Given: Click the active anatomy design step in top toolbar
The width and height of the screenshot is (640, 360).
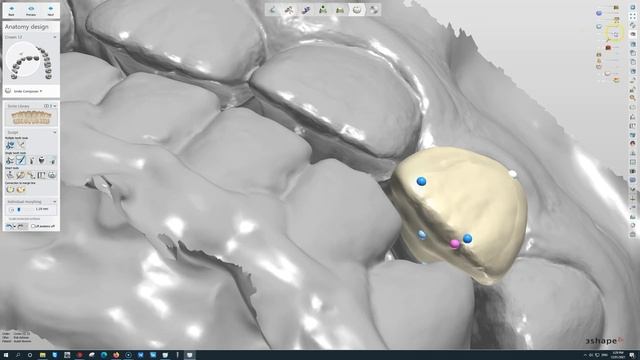Looking at the screenshot, I should (x=357, y=10).
